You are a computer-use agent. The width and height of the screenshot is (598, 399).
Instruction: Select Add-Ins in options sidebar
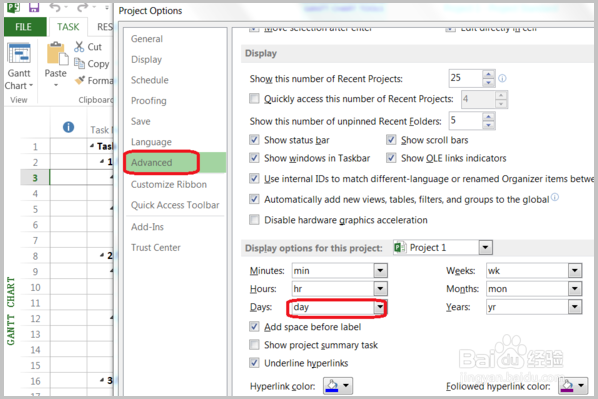(147, 227)
